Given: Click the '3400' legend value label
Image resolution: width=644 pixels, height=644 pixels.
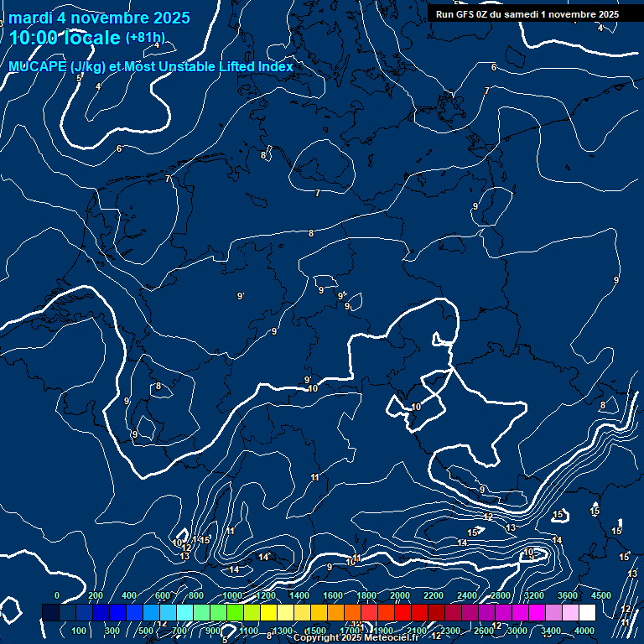Looking at the screenshot, I should pos(550,631).
